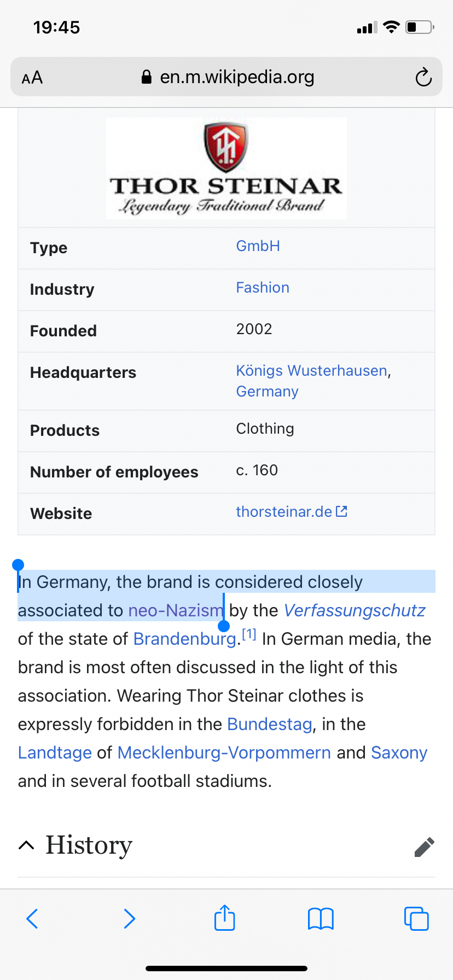Open the Verfassungschutz link
This screenshot has height=980, width=453.
point(355,610)
